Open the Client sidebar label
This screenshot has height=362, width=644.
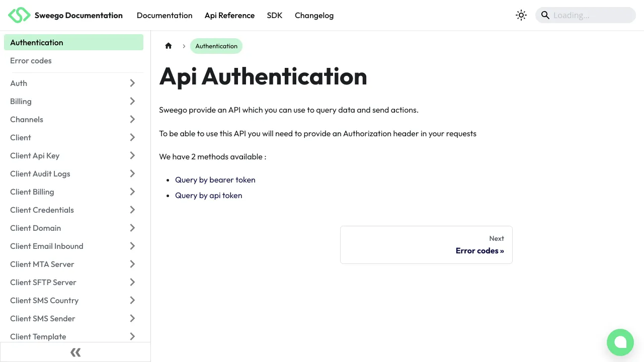click(21, 137)
